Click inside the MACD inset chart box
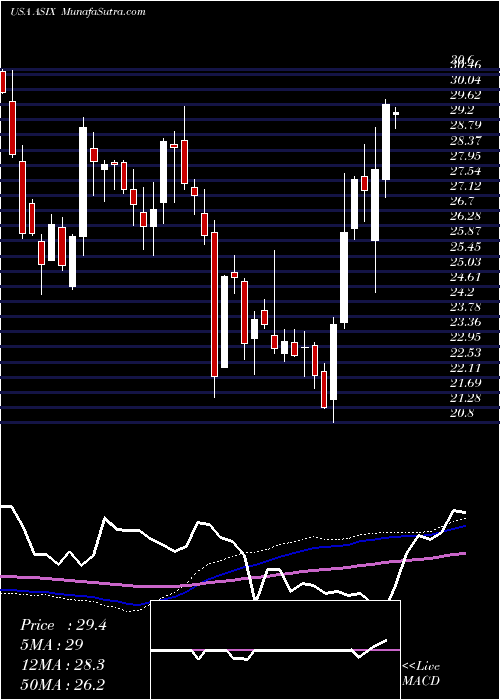 click(x=275, y=650)
